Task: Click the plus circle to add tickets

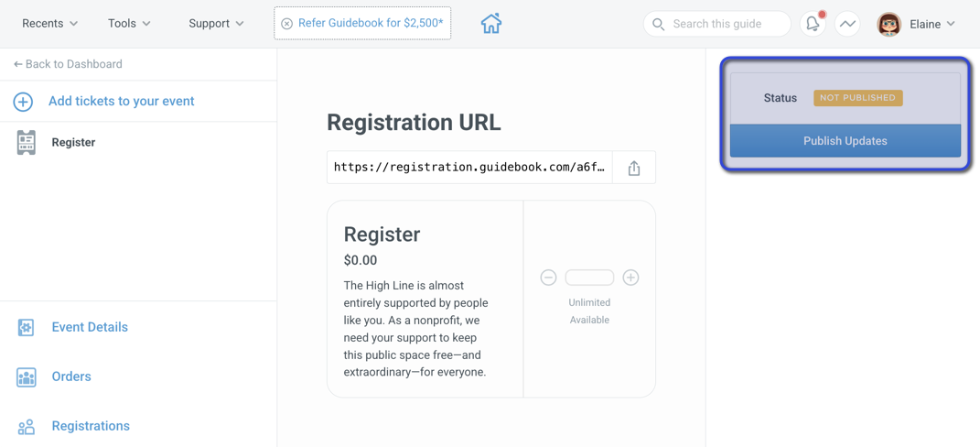Action: (x=23, y=102)
